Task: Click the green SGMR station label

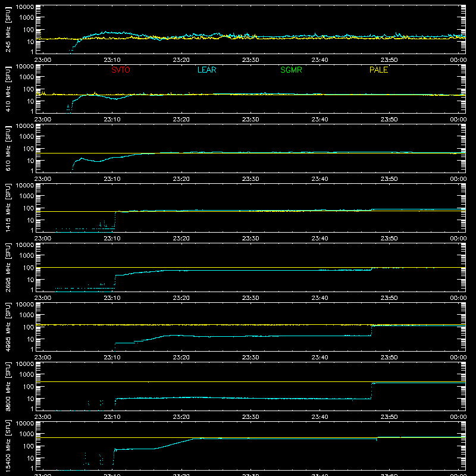Action: (x=291, y=70)
